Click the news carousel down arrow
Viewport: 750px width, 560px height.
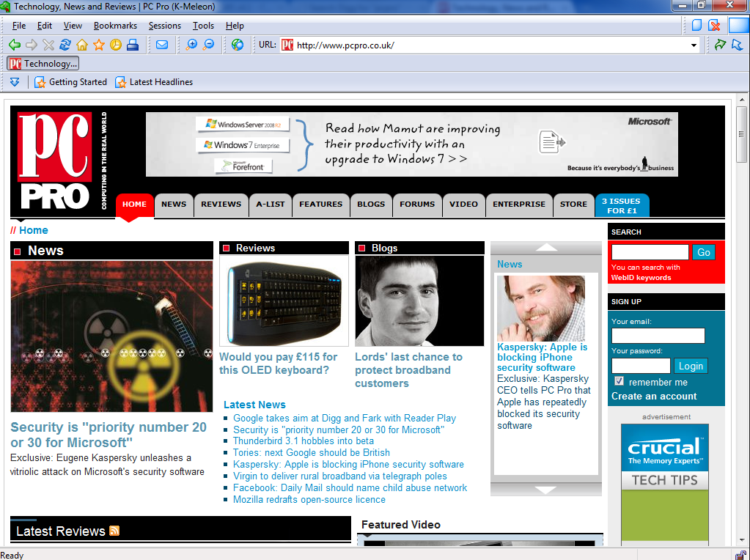click(x=545, y=490)
